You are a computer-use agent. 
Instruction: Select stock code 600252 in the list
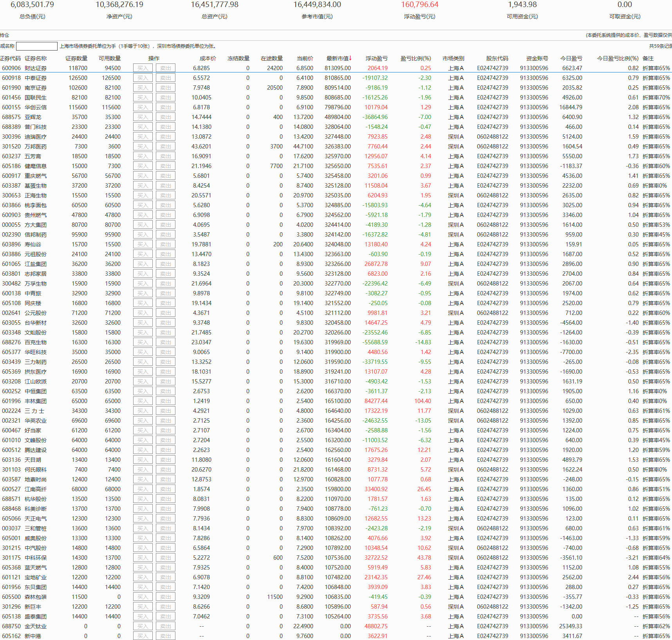(11, 391)
